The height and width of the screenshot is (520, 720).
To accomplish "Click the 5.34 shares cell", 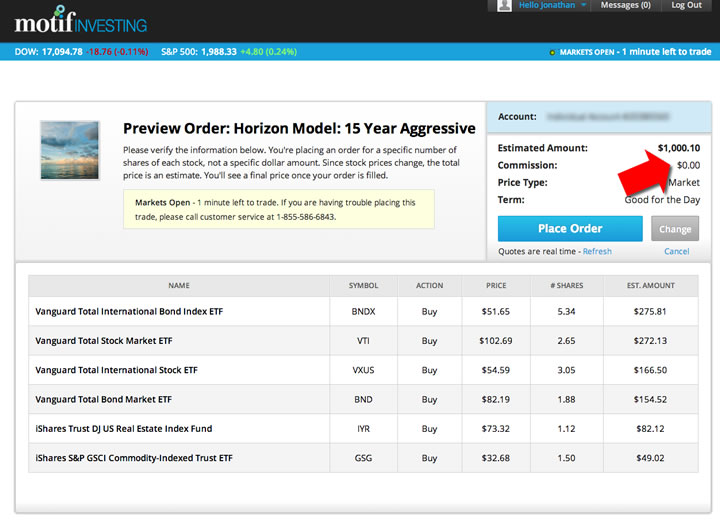I will click(566, 311).
